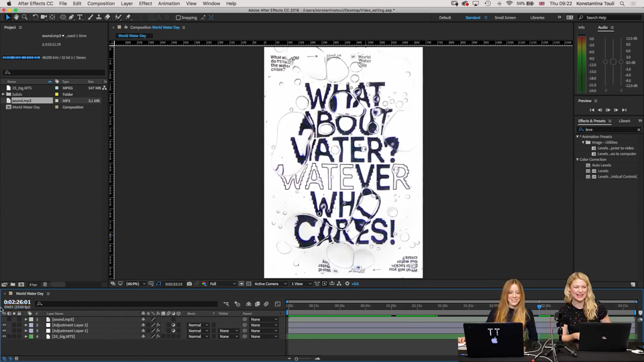This screenshot has width=644, height=362.
Task: Open the Composition menu
Action: point(101,3)
